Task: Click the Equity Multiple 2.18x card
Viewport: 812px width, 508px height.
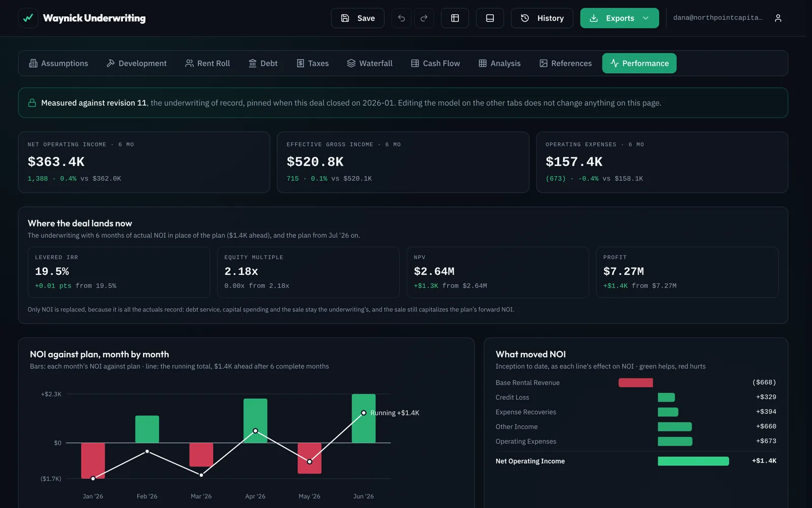Action: [309, 272]
